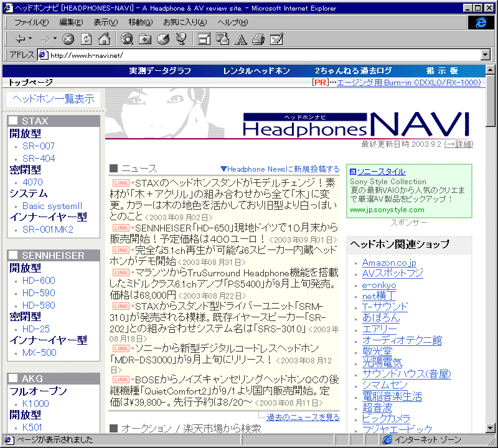Open the 過去のニュースを見る link
Screen dimensions: 498x448
click(303, 418)
